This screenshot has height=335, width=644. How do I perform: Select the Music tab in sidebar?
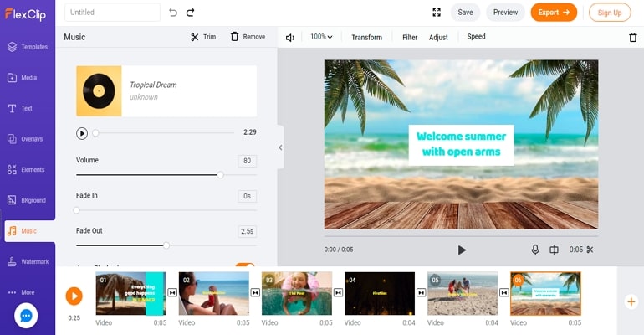coord(29,231)
